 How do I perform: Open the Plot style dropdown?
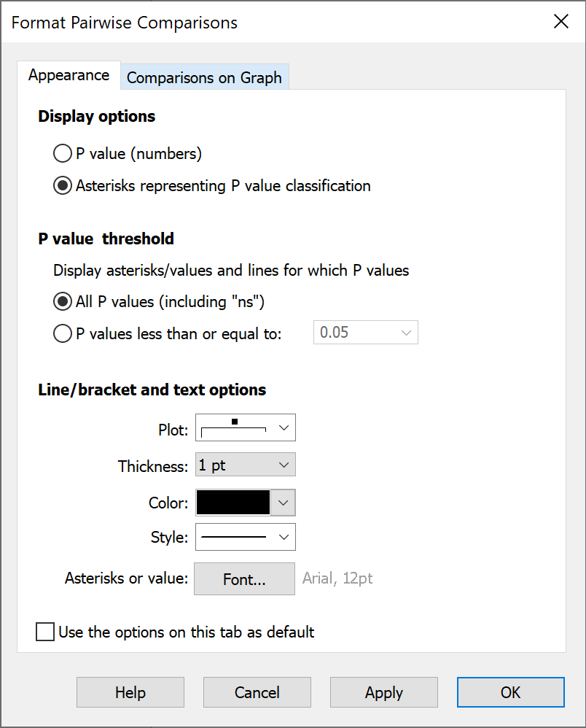point(284,427)
